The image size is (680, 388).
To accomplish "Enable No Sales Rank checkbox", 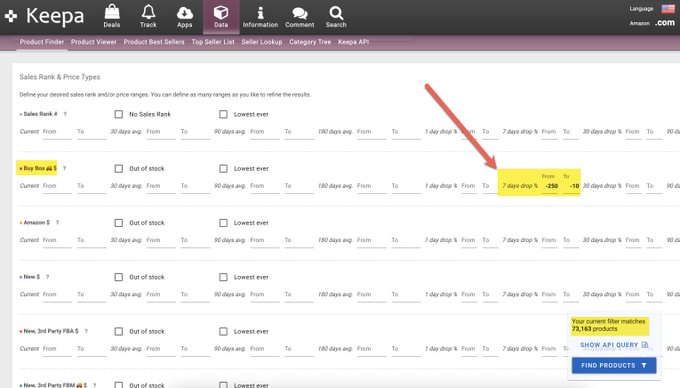I will (118, 114).
